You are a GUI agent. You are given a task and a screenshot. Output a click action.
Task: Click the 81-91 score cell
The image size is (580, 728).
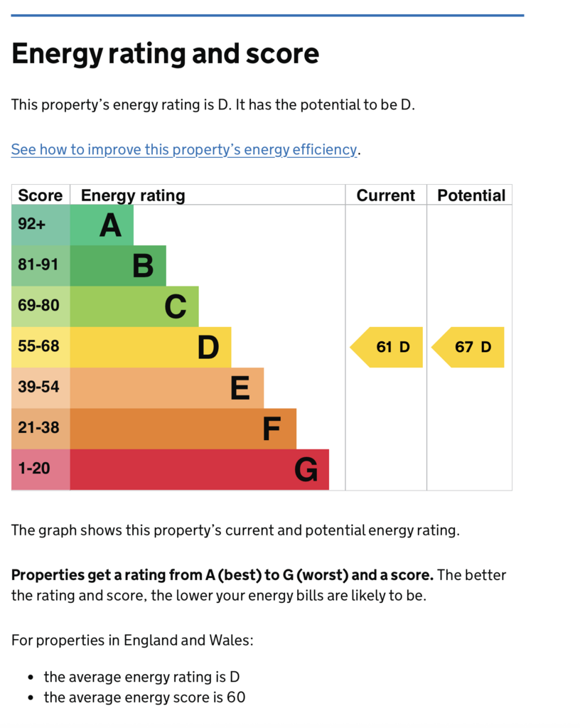tap(41, 266)
